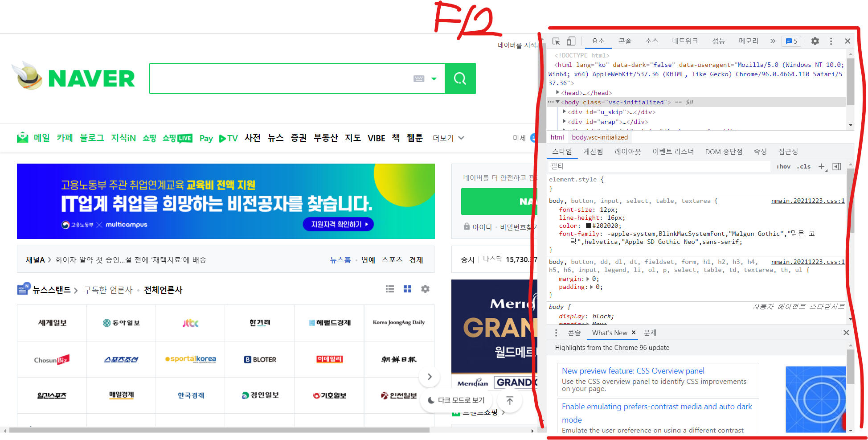Switch to 이벤트 리스너 tab
Screen dimensions: 868x440
(673, 152)
